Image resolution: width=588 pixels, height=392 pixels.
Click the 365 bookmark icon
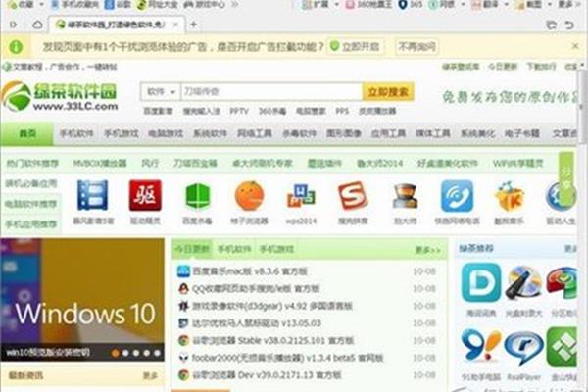(x=410, y=5)
